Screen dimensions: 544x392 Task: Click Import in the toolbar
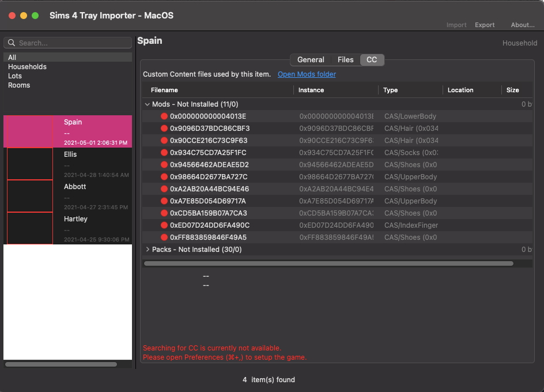tap(456, 25)
